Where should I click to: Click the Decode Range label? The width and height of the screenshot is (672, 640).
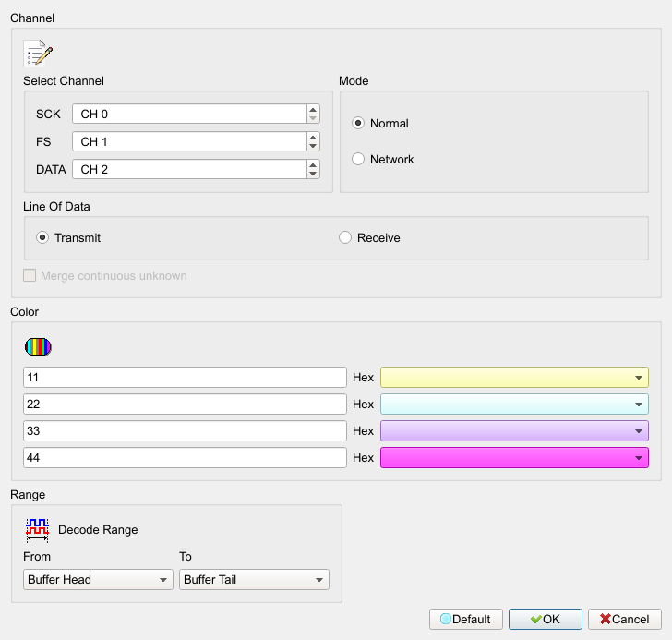(98, 530)
